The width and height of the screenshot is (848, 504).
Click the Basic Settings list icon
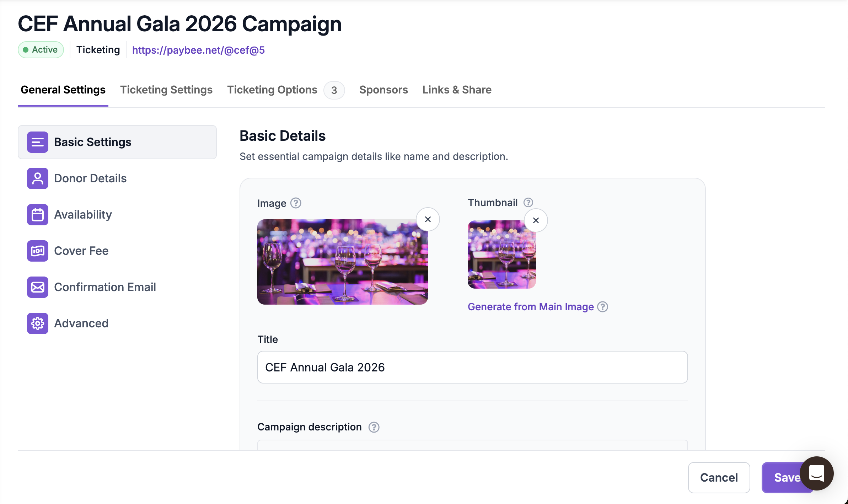click(38, 142)
